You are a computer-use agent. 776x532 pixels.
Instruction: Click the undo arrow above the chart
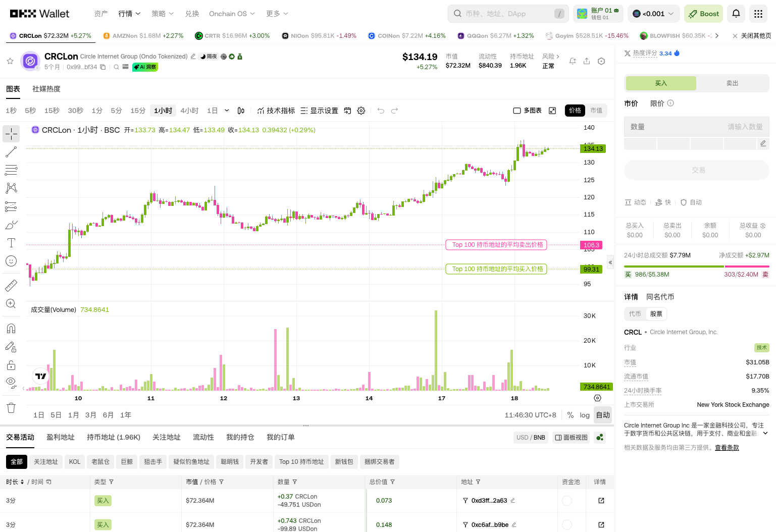[x=380, y=111]
